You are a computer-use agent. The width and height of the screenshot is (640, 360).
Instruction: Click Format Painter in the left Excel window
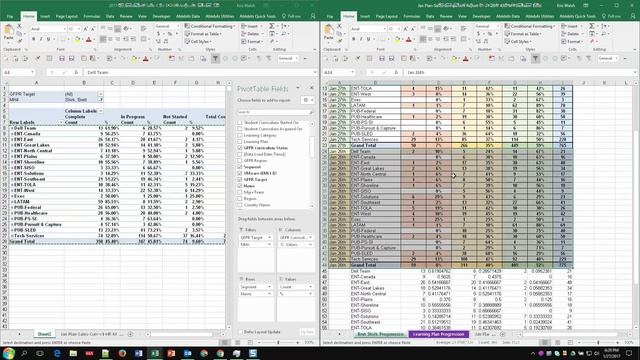(19, 41)
